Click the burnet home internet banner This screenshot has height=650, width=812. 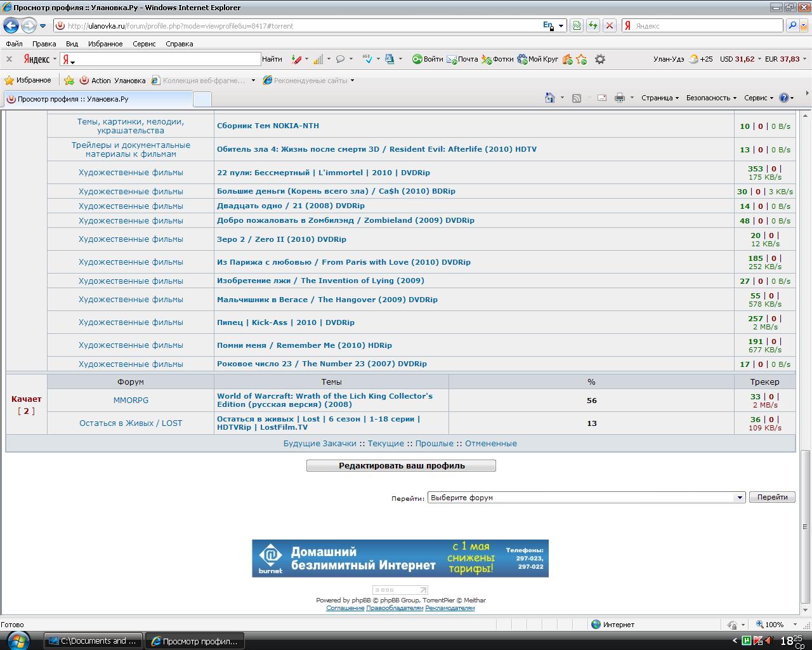400,559
